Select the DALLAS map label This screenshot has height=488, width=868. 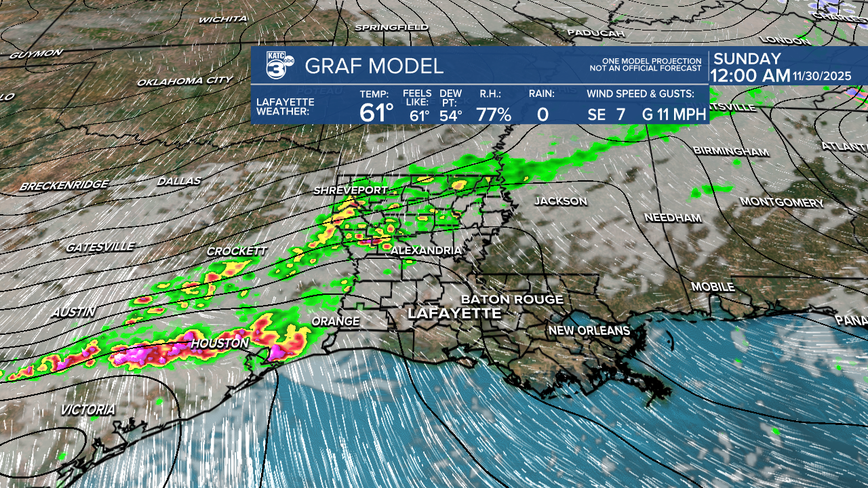(x=179, y=181)
